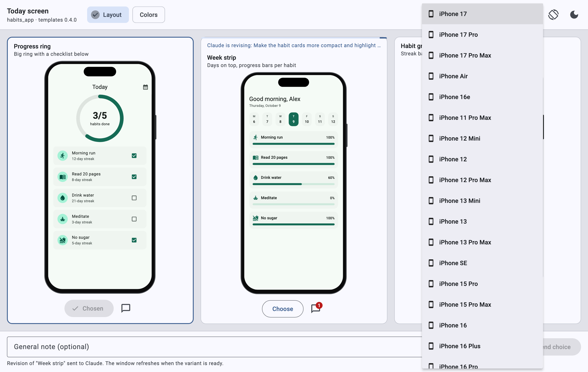588x372 pixels.
Task: Select iPhone 13 Pro Max device
Action: (x=482, y=242)
